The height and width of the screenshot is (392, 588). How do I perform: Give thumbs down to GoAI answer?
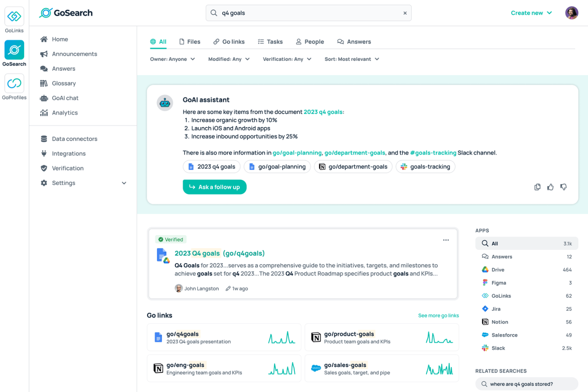pyautogui.click(x=563, y=187)
